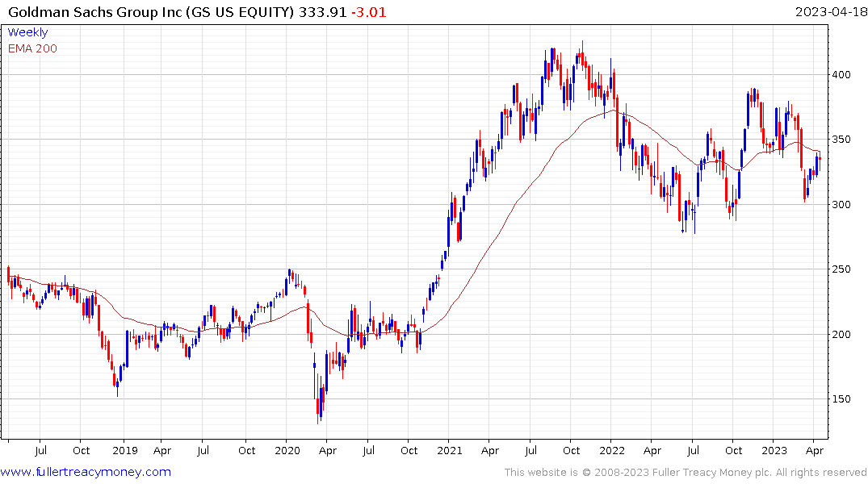The height and width of the screenshot is (484, 868).
Task: Click the 250 price axis label
Action: click(841, 269)
